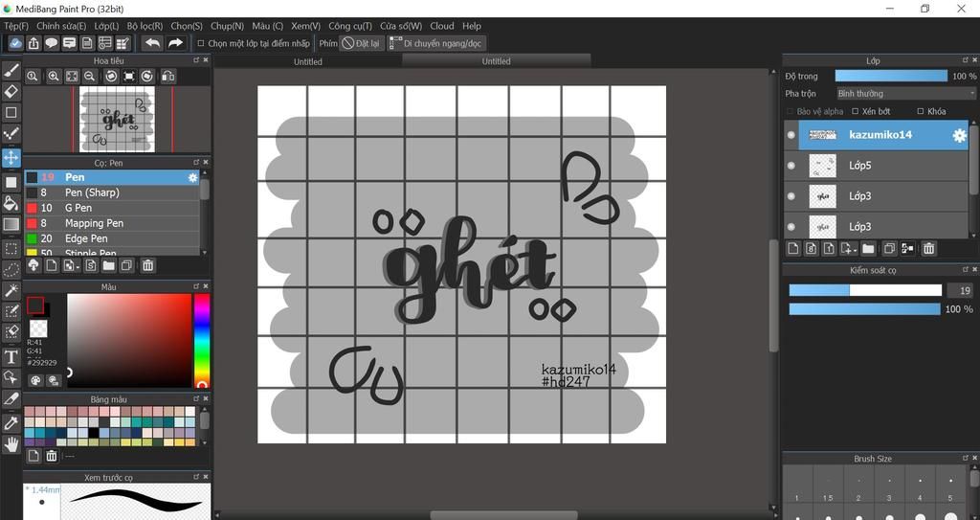
Task: Zoom out using the navigator magnifier minus
Action: (90, 77)
